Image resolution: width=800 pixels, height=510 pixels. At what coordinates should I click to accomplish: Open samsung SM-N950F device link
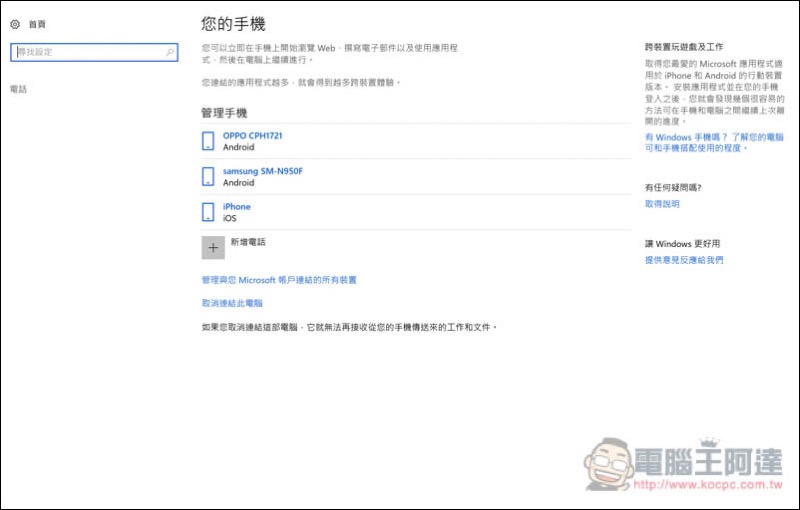point(263,171)
